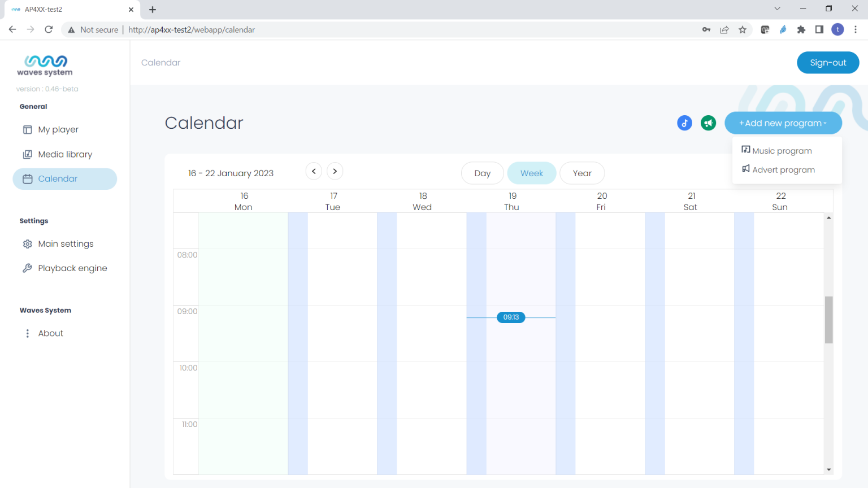Open the share page icon
The width and height of the screenshot is (868, 488).
(x=724, y=30)
